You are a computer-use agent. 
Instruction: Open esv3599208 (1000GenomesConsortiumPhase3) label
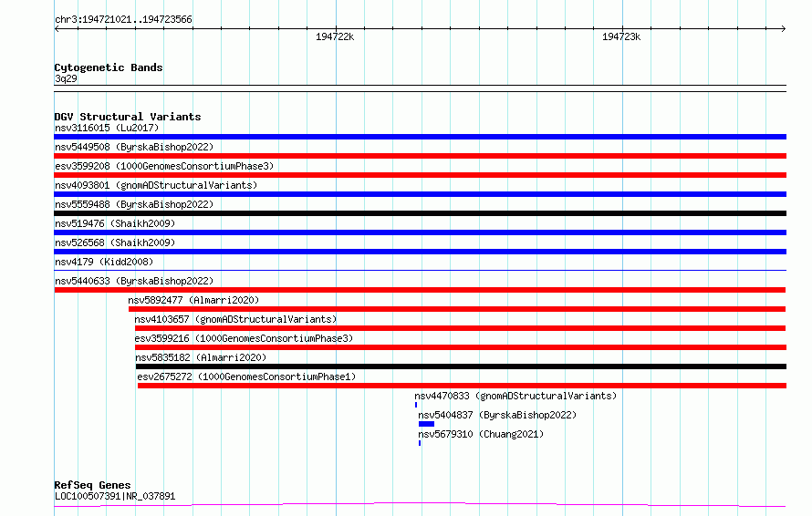(164, 166)
